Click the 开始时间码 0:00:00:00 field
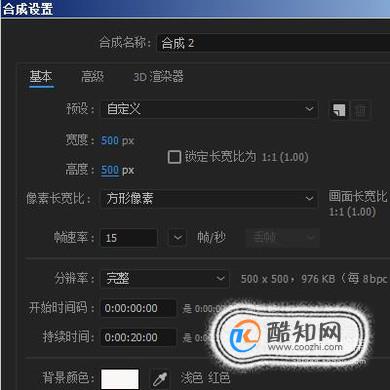 point(138,308)
